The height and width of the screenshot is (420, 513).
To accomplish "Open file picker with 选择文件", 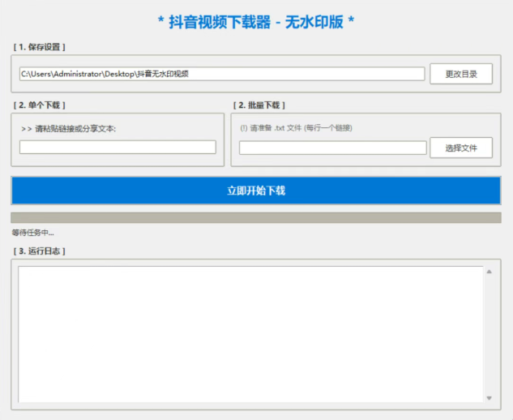I will (460, 148).
